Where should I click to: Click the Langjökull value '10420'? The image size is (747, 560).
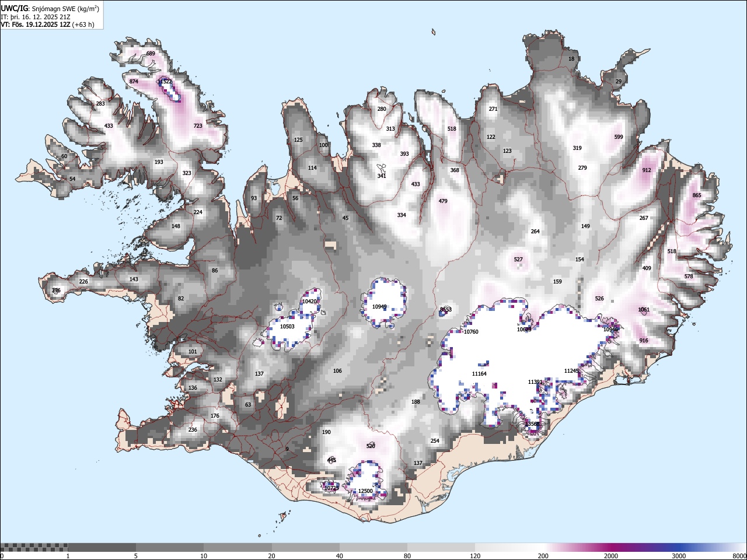click(309, 302)
